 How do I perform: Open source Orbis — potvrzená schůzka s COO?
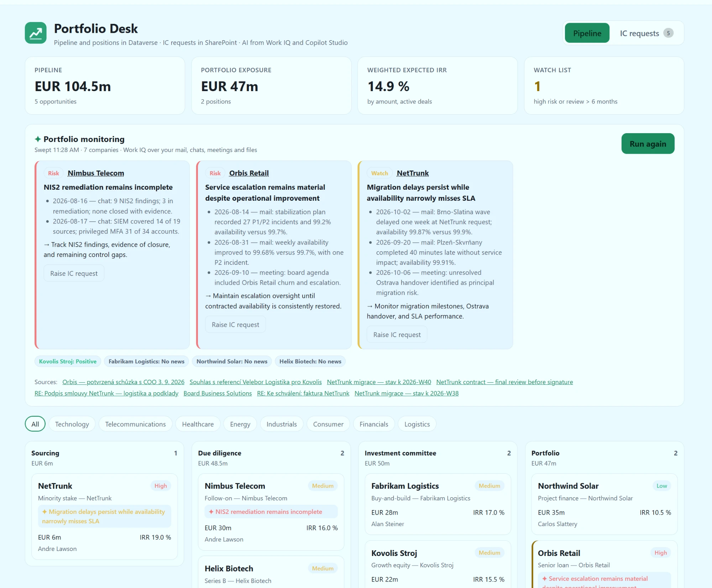(x=123, y=382)
